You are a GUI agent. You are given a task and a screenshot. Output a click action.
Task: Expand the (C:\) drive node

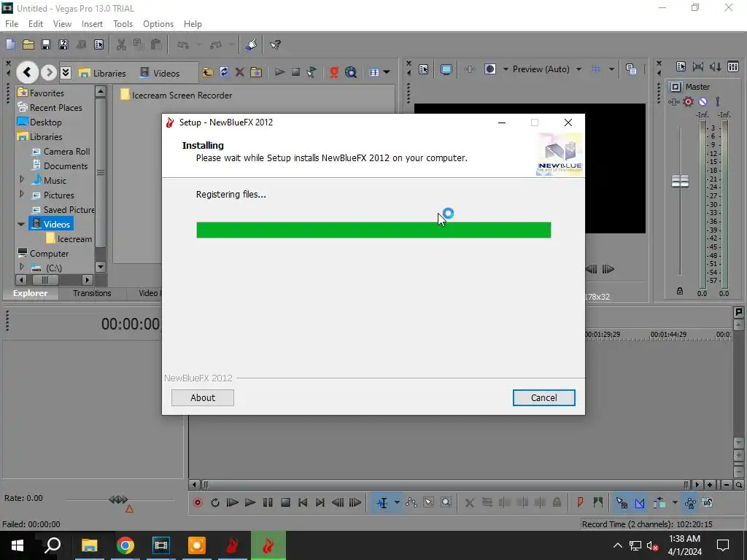[21, 267]
